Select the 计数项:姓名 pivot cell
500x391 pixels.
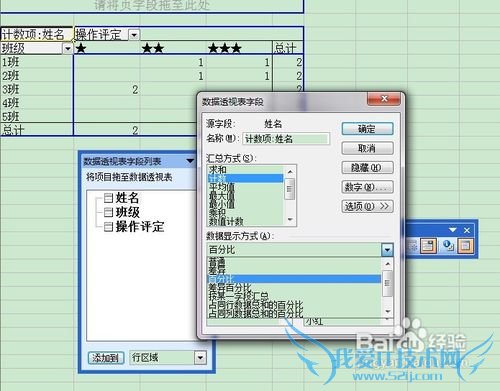click(x=37, y=34)
